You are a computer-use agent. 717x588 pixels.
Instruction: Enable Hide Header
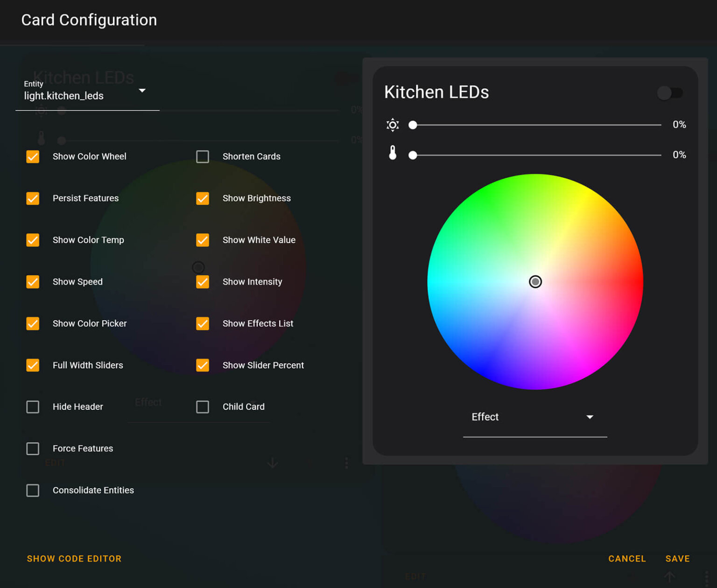click(x=33, y=406)
